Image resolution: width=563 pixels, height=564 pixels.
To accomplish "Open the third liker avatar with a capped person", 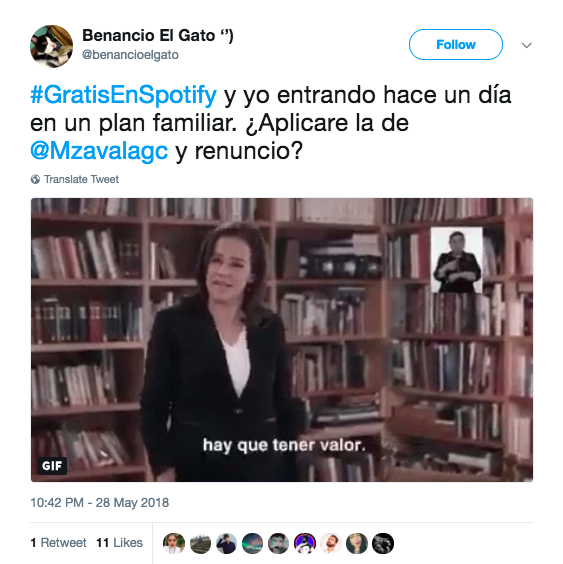I will pos(226,543).
